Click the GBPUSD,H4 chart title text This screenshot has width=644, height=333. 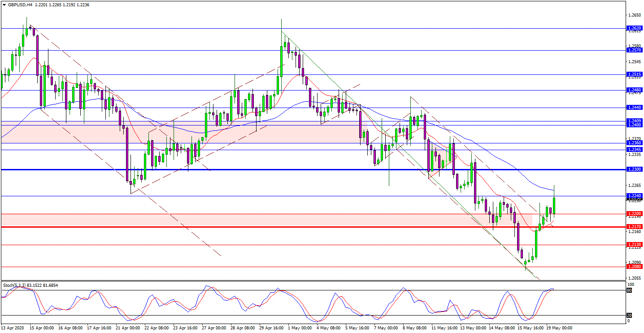tap(20, 4)
